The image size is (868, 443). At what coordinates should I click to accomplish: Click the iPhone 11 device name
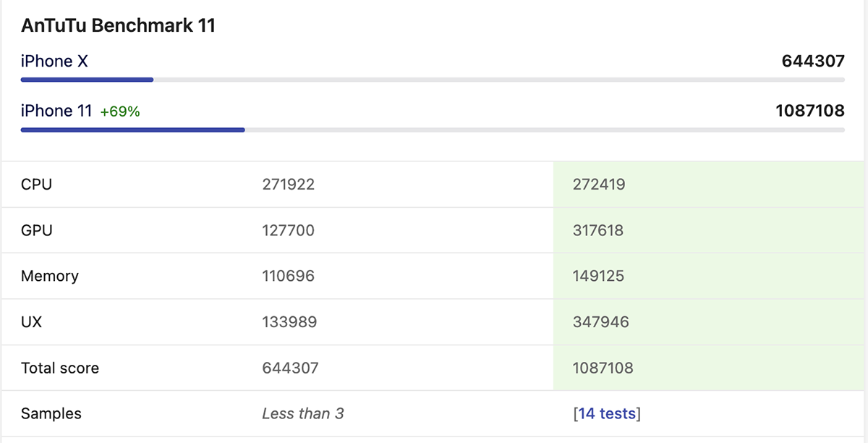pyautogui.click(x=56, y=111)
